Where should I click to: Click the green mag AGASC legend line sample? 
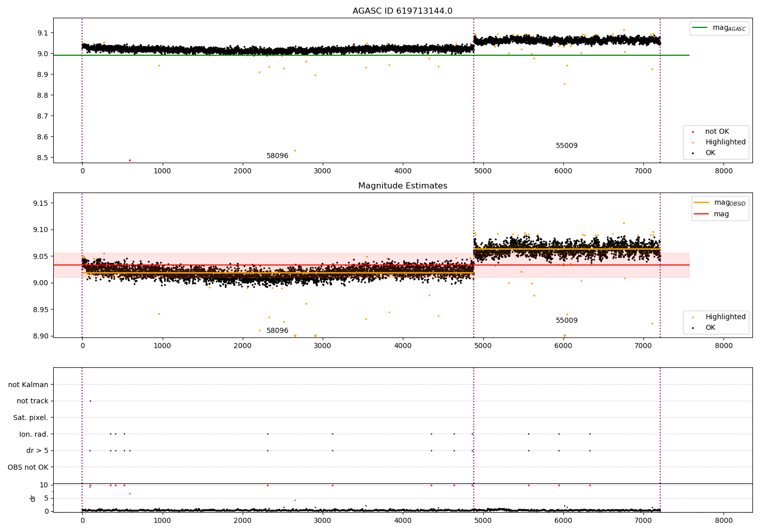tap(700, 28)
